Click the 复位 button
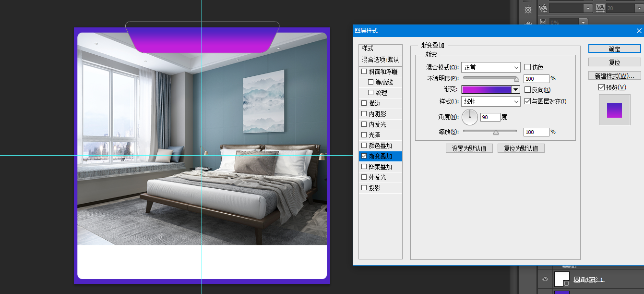 [615, 62]
